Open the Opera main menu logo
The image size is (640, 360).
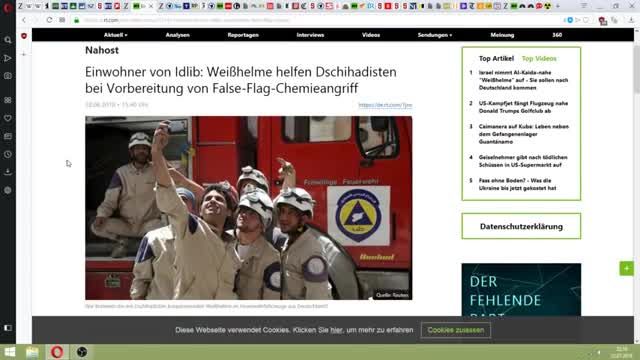[8, 7]
